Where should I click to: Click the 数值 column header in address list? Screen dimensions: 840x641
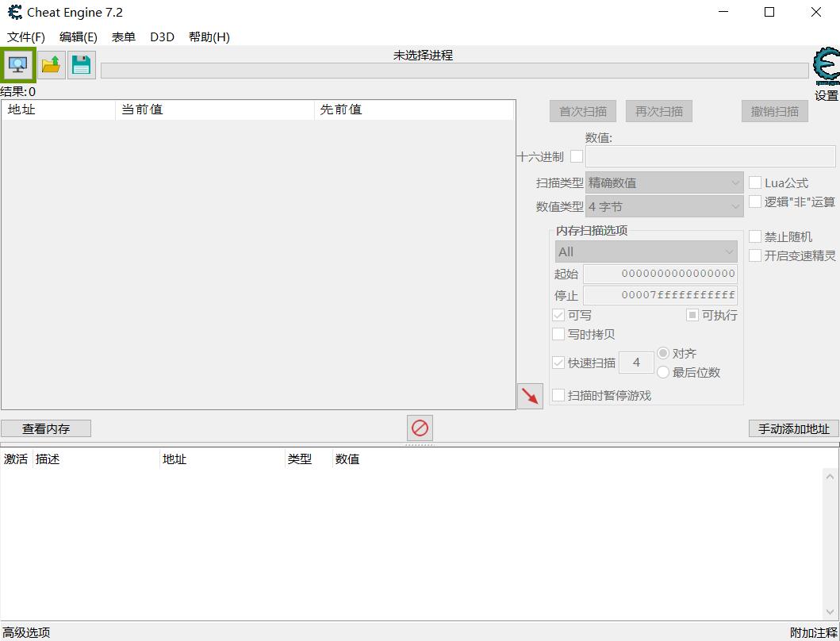tap(347, 459)
